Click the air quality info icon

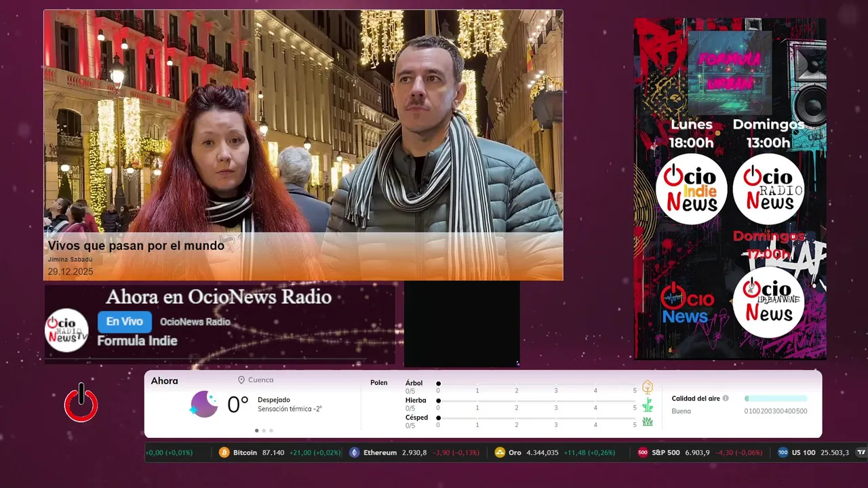pyautogui.click(x=726, y=399)
